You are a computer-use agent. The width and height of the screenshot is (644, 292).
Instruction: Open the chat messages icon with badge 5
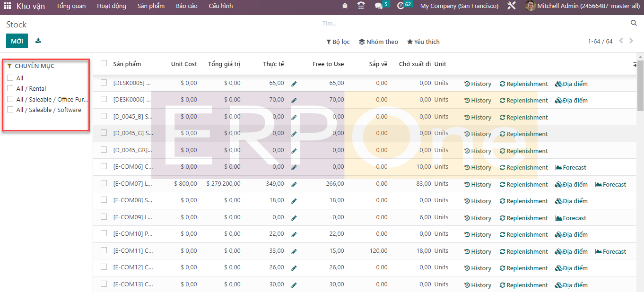coord(379,6)
